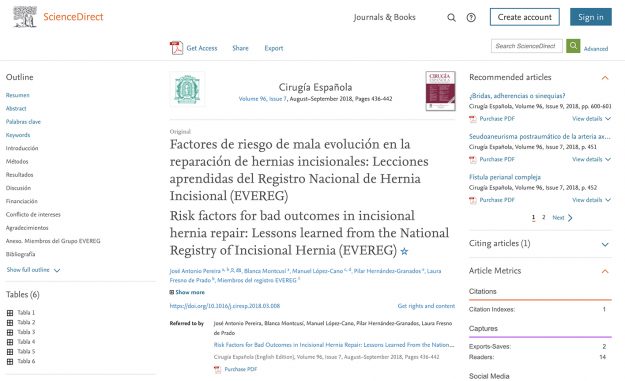Click the table icon for Tabla 3

10,332
